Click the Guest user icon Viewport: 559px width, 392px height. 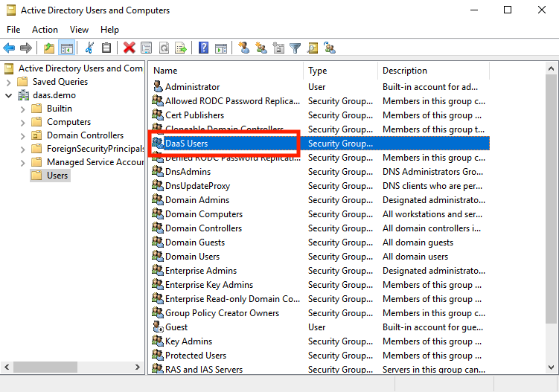pos(158,327)
